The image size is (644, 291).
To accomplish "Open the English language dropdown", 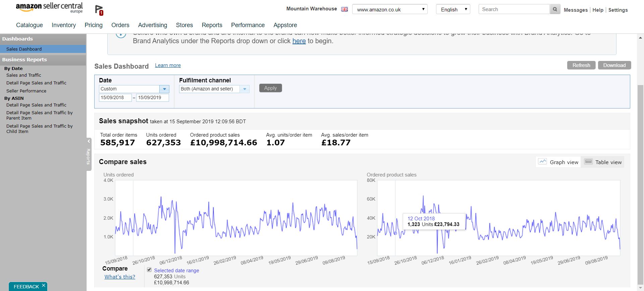I will 453,9.
